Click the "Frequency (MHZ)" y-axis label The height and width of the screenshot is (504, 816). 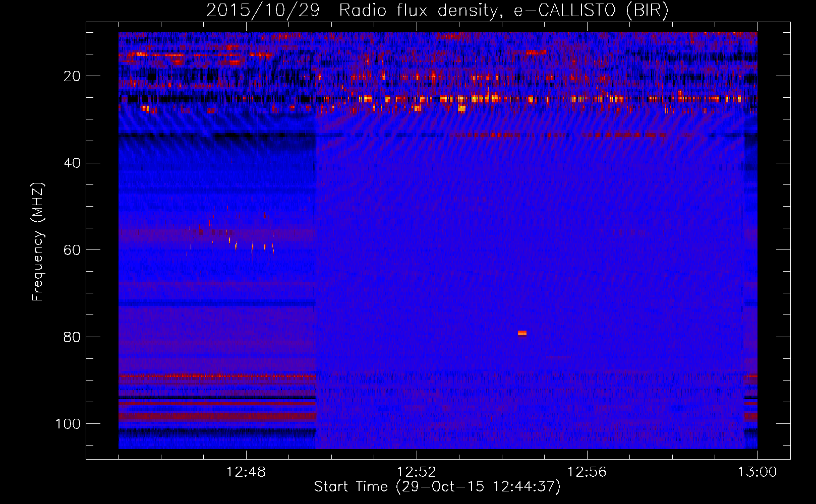tap(38, 242)
